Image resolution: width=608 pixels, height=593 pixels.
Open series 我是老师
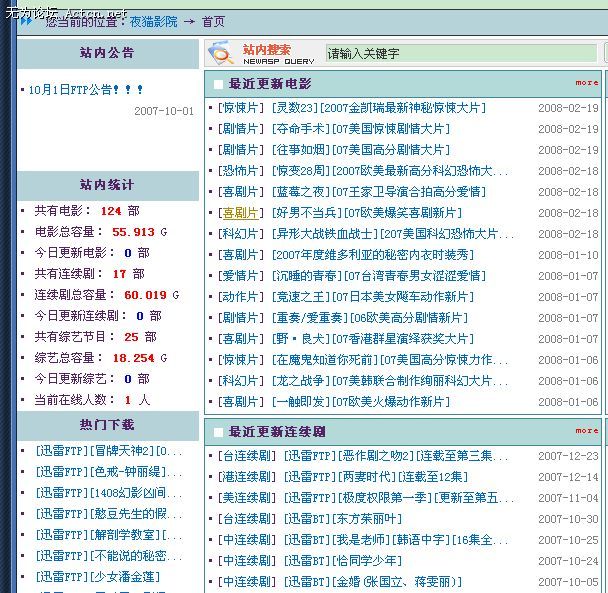tap(397, 539)
